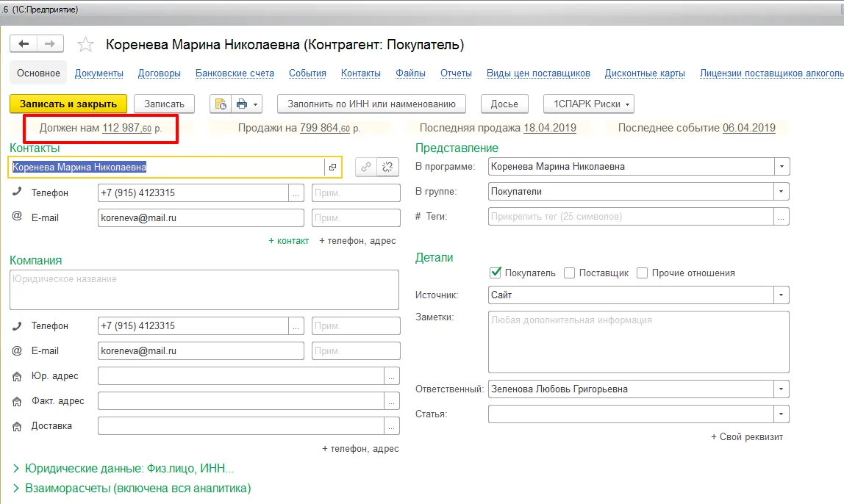Viewport: 844px width, 504px height.
Task: Add this counterparty to favorites star
Action: pyautogui.click(x=86, y=45)
